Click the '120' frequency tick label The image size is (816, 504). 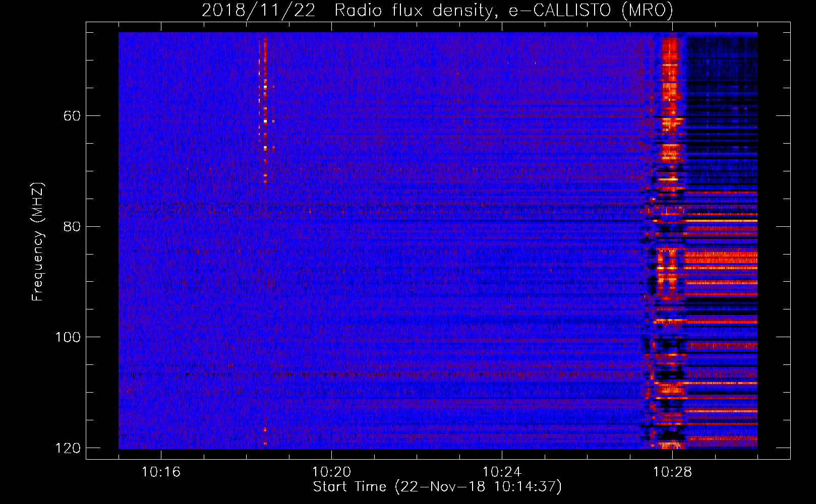pos(68,448)
